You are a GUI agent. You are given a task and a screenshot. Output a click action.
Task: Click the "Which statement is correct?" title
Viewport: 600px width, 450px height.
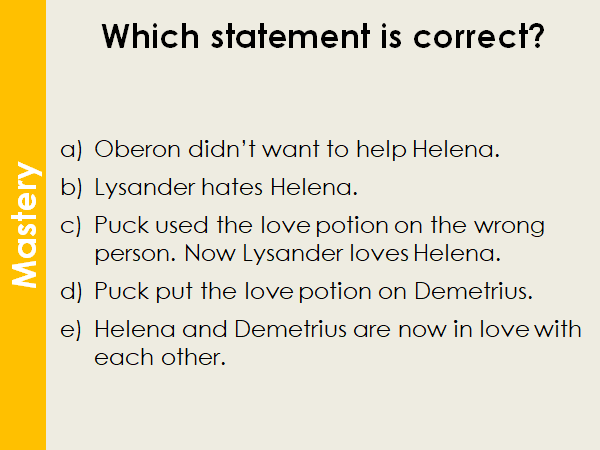click(323, 39)
